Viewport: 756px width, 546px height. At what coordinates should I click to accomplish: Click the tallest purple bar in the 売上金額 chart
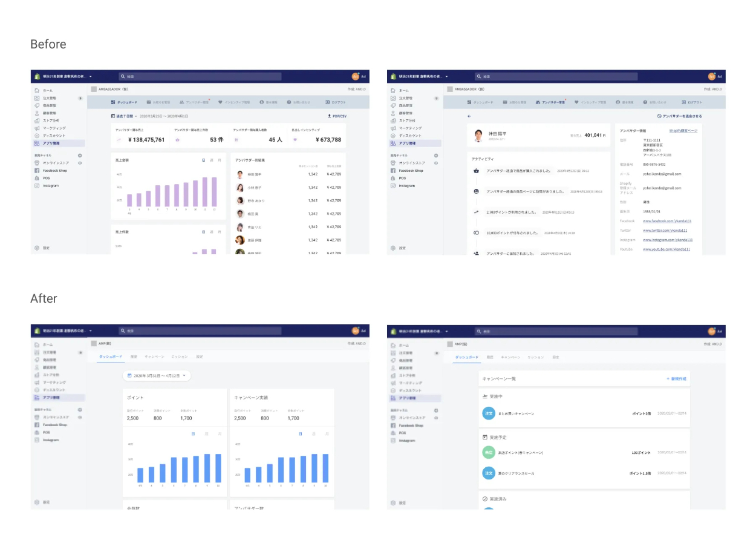click(213, 192)
